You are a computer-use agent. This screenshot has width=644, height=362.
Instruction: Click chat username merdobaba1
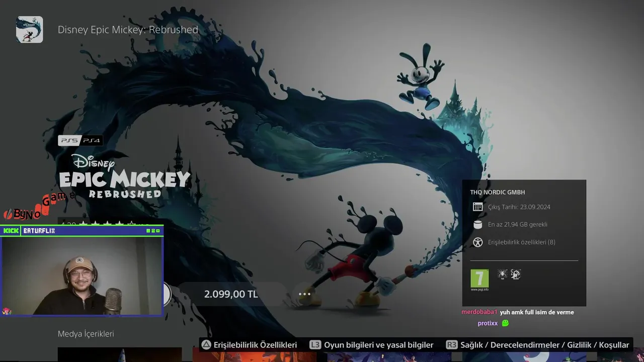click(x=479, y=312)
